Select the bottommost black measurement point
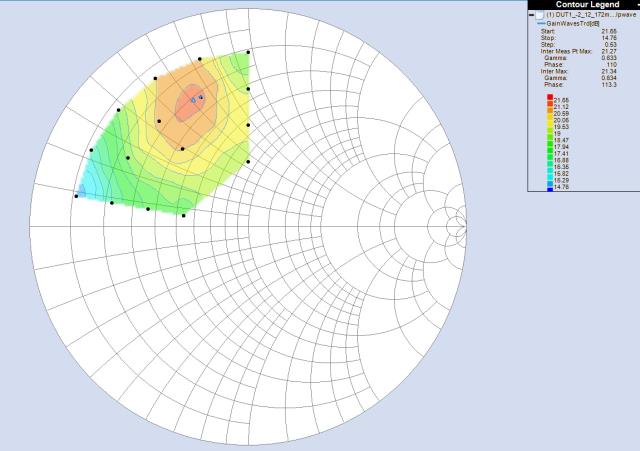 pos(184,215)
